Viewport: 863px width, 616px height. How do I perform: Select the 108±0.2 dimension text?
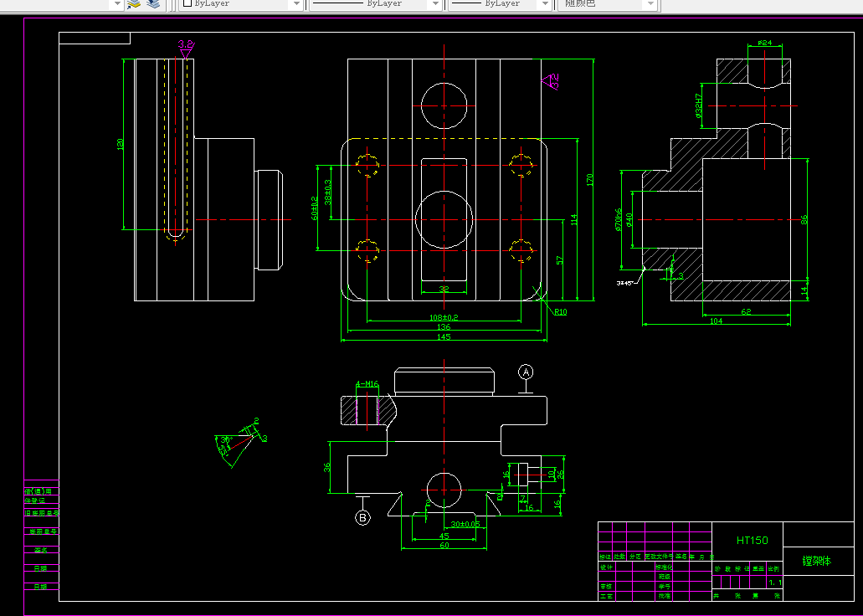(444, 318)
